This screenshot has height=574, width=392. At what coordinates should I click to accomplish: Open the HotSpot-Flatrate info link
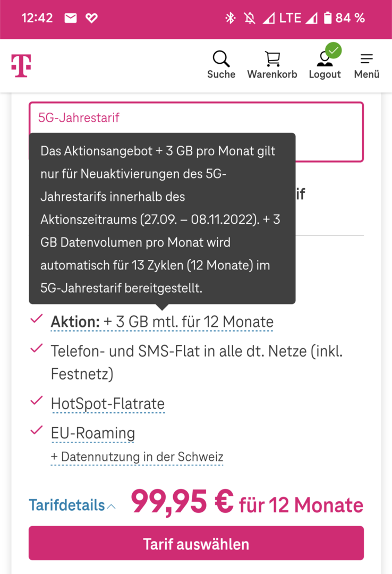pos(108,403)
